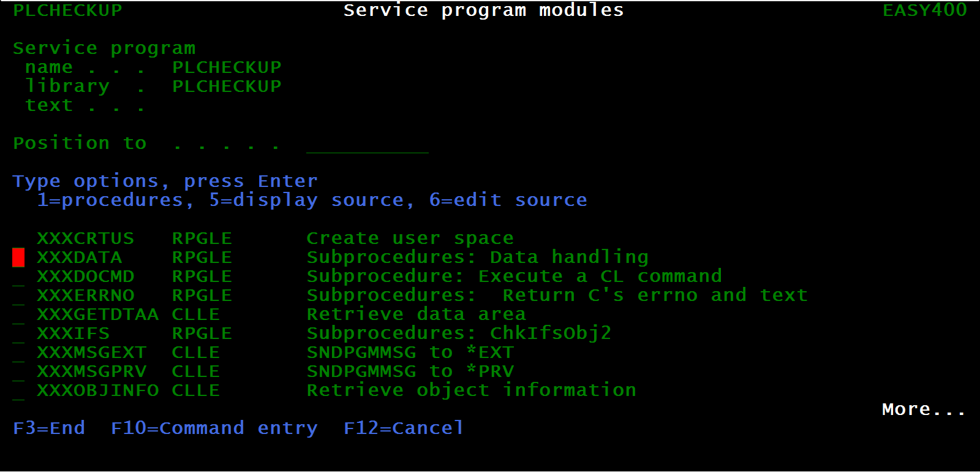Click the 'Retrieve object information' description
This screenshot has width=980, height=472.
(472, 390)
